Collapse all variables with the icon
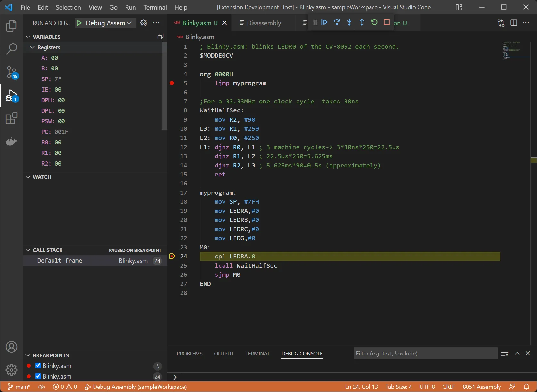This screenshot has height=392, width=537. [160, 37]
